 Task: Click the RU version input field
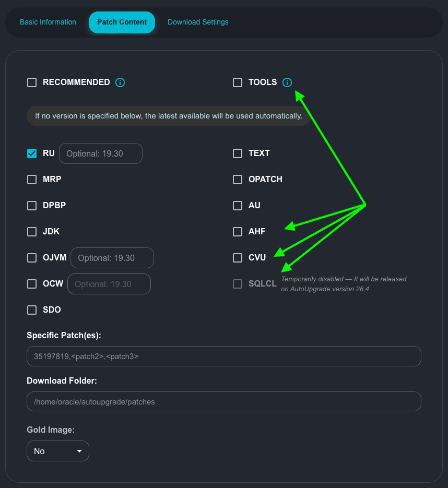(101, 153)
